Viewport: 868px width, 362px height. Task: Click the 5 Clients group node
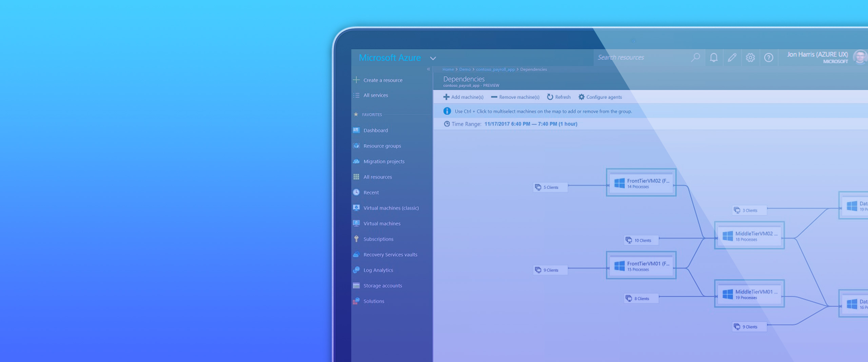coord(550,187)
